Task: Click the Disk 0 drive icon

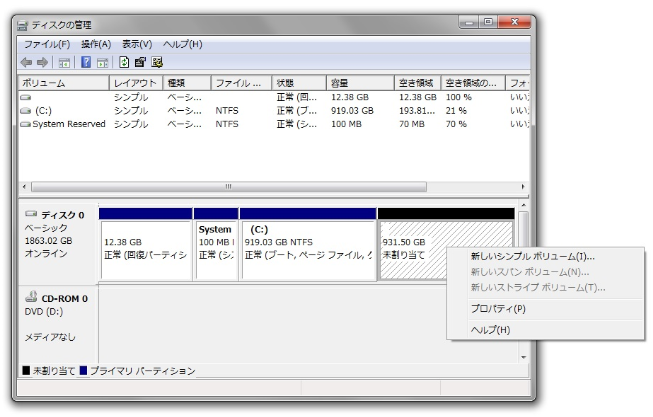Action: click(x=30, y=215)
